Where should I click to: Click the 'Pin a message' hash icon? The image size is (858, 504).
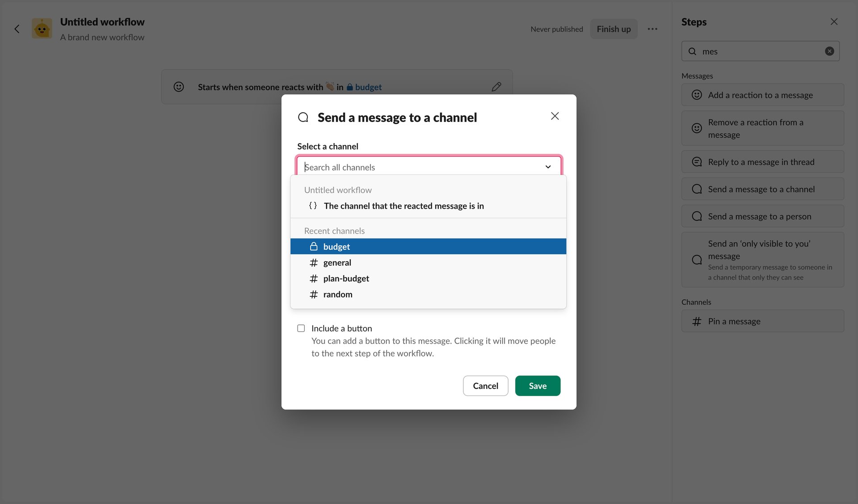(x=697, y=321)
